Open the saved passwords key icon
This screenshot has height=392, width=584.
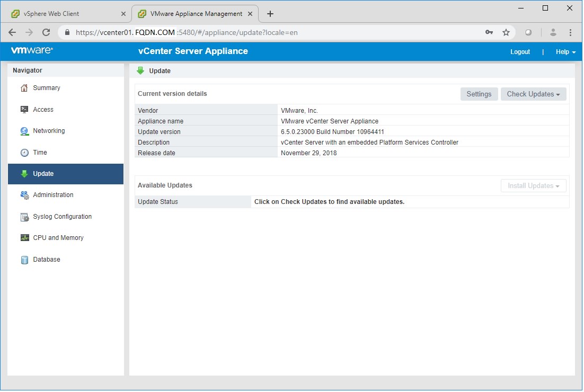coord(489,32)
